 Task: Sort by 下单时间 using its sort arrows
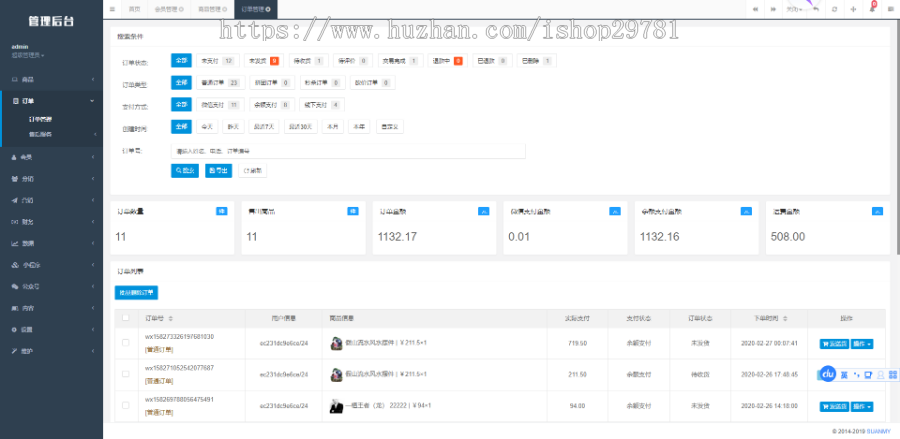785,318
